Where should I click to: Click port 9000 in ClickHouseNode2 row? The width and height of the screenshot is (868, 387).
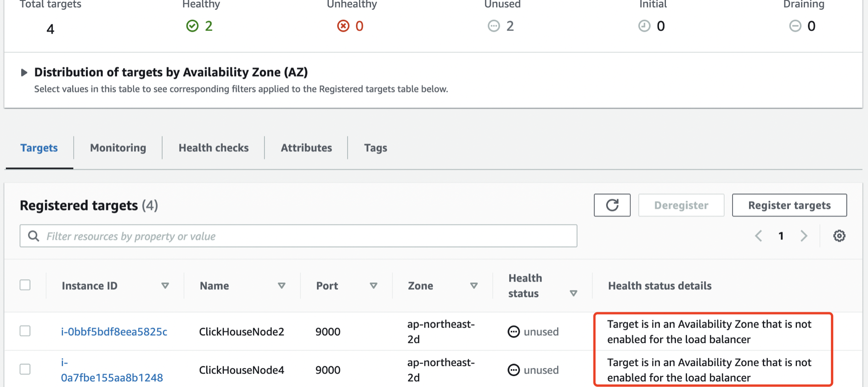[328, 331]
